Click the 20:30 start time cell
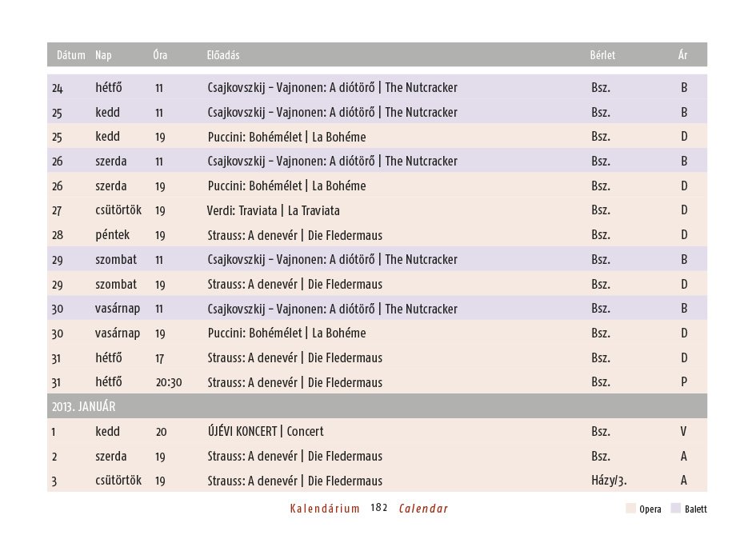Viewport: 756px width, 543px height. pos(169,382)
